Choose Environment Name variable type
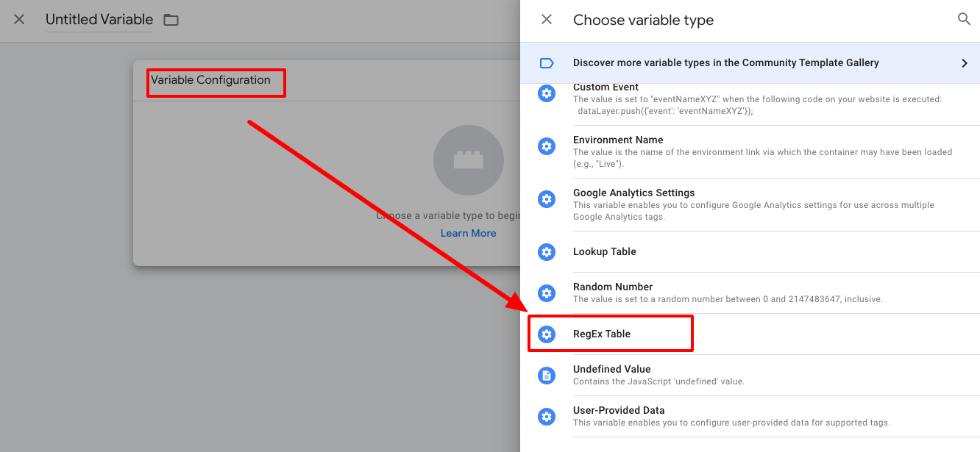Screen dimensions: 980x452 (x=750, y=152)
